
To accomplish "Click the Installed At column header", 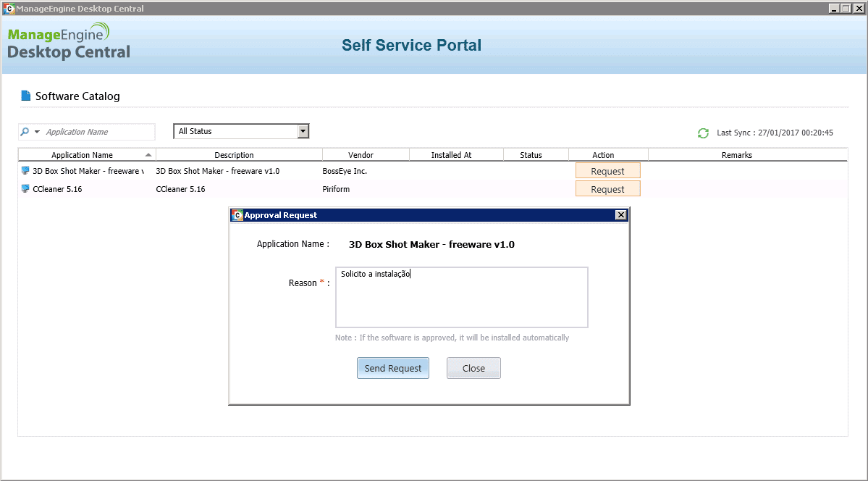I will click(x=456, y=155).
